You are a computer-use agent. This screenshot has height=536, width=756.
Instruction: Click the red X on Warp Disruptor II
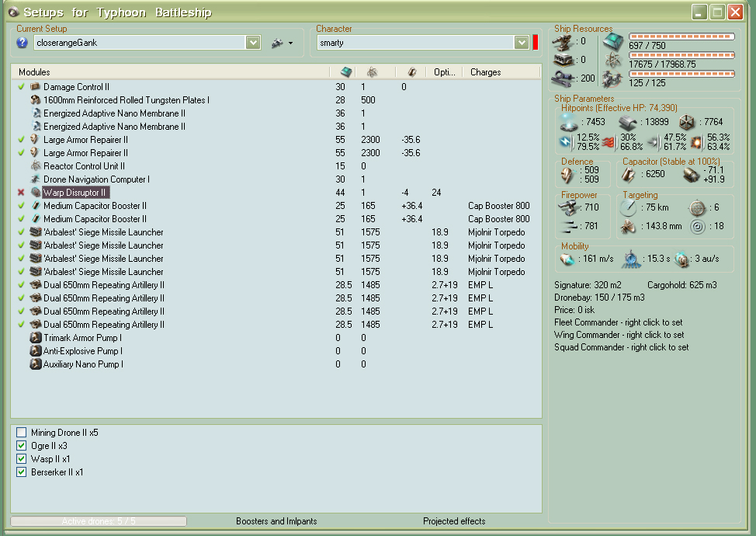point(22,193)
